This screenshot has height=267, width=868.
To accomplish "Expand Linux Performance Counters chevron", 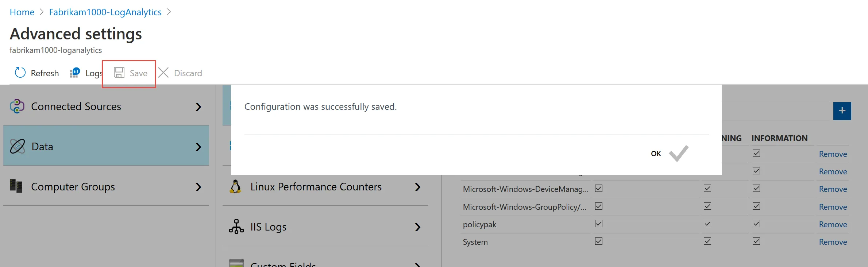I will pyautogui.click(x=418, y=187).
